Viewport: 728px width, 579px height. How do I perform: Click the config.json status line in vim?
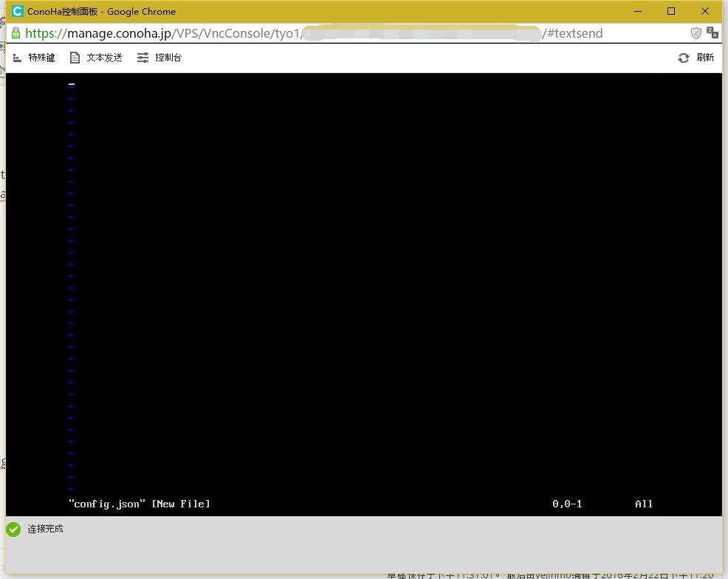pyautogui.click(x=140, y=504)
